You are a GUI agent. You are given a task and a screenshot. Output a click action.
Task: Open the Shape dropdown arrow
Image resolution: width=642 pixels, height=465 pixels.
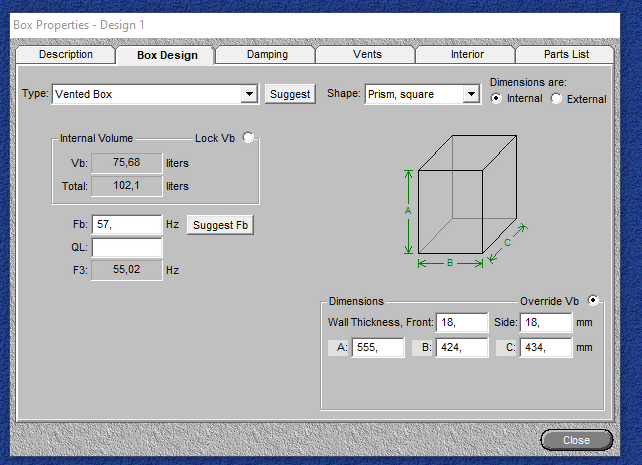(471, 94)
